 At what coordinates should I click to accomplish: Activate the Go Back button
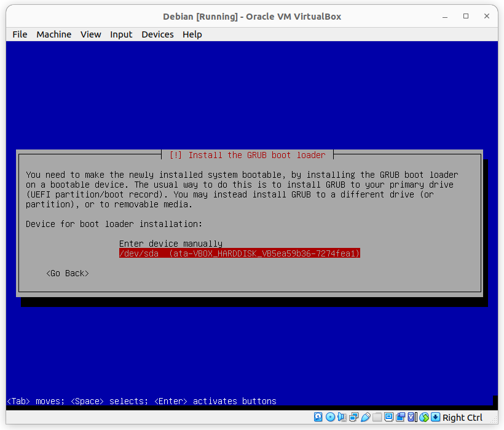coord(67,273)
